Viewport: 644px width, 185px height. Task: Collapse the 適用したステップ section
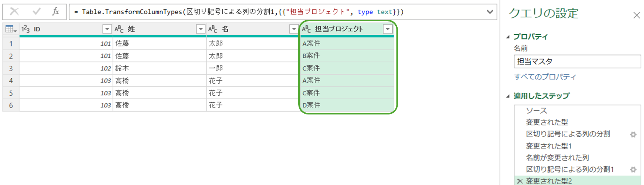[x=508, y=96]
